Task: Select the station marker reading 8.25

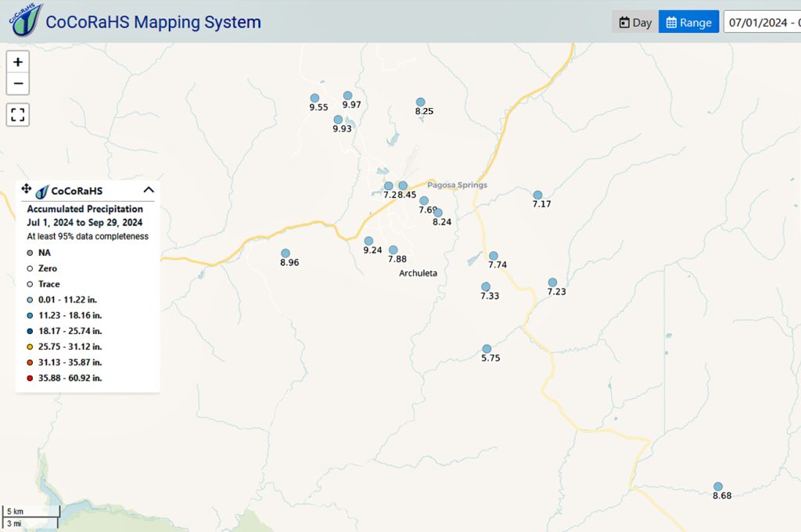Action: pos(420,102)
